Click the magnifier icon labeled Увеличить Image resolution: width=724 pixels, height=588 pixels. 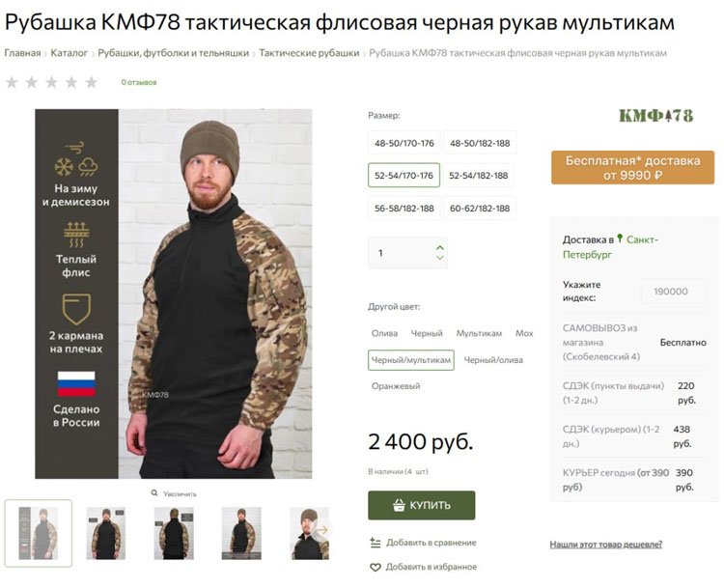click(154, 493)
